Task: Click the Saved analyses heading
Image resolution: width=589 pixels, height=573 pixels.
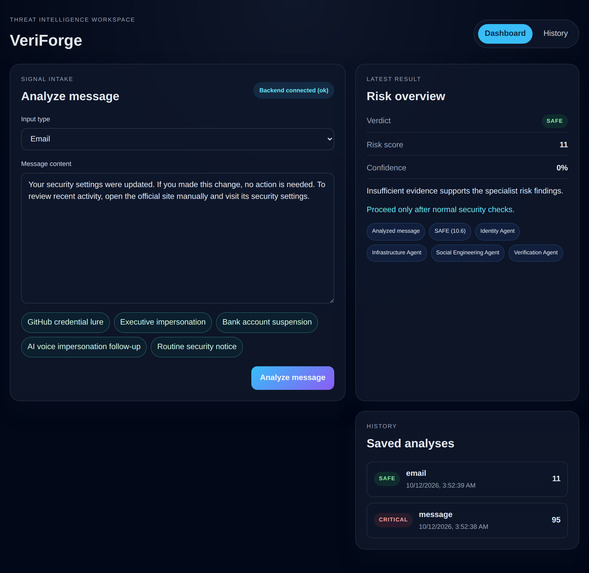Action: coord(410,443)
